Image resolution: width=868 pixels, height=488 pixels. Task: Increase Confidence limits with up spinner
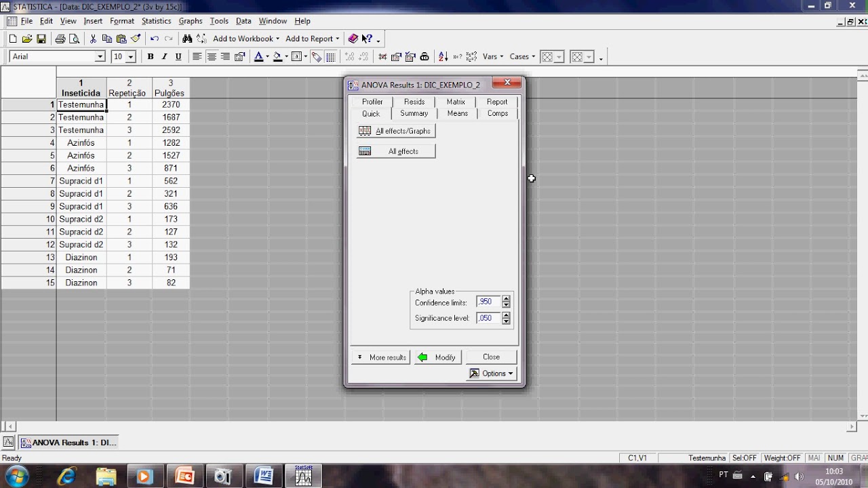[x=506, y=298]
